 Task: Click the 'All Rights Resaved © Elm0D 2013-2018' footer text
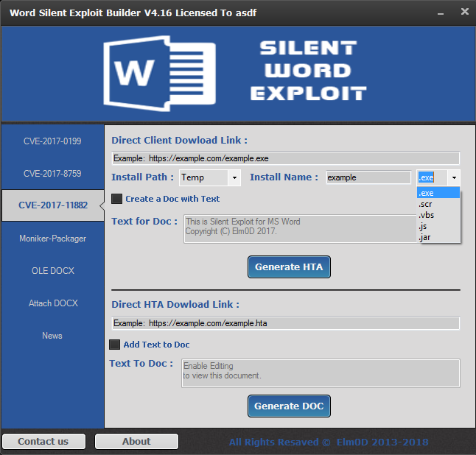[329, 442]
